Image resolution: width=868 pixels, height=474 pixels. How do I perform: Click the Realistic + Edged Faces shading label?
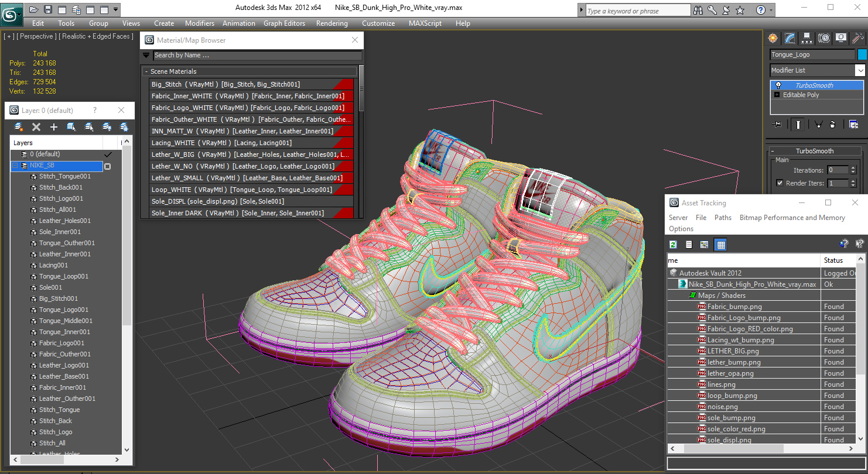pyautogui.click(x=96, y=36)
